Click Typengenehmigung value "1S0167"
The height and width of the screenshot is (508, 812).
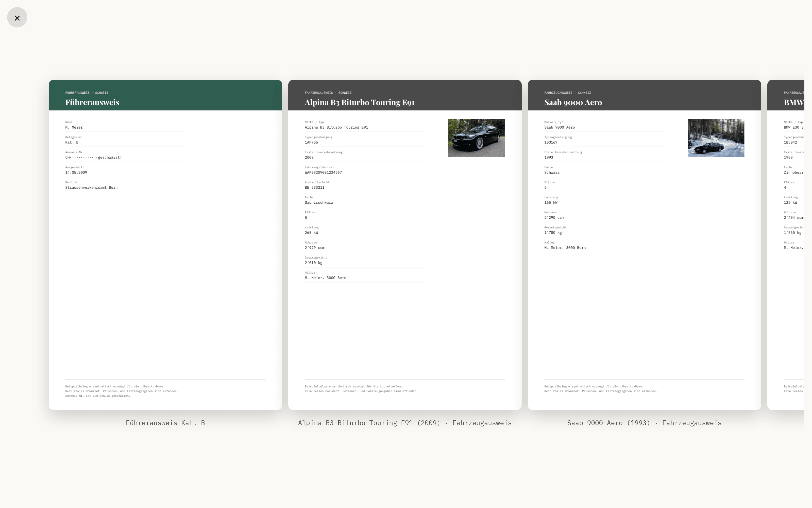click(x=551, y=142)
